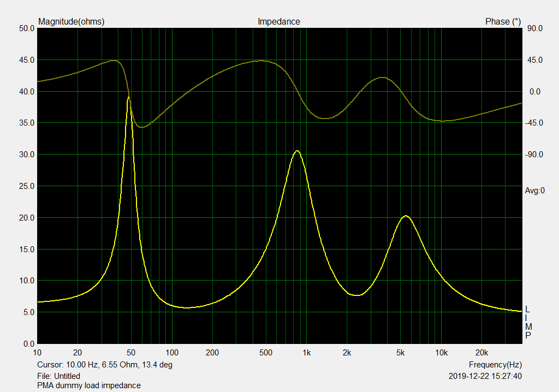
Task: Click the 'PMA dummy load impedance' caption
Action: tap(89, 385)
